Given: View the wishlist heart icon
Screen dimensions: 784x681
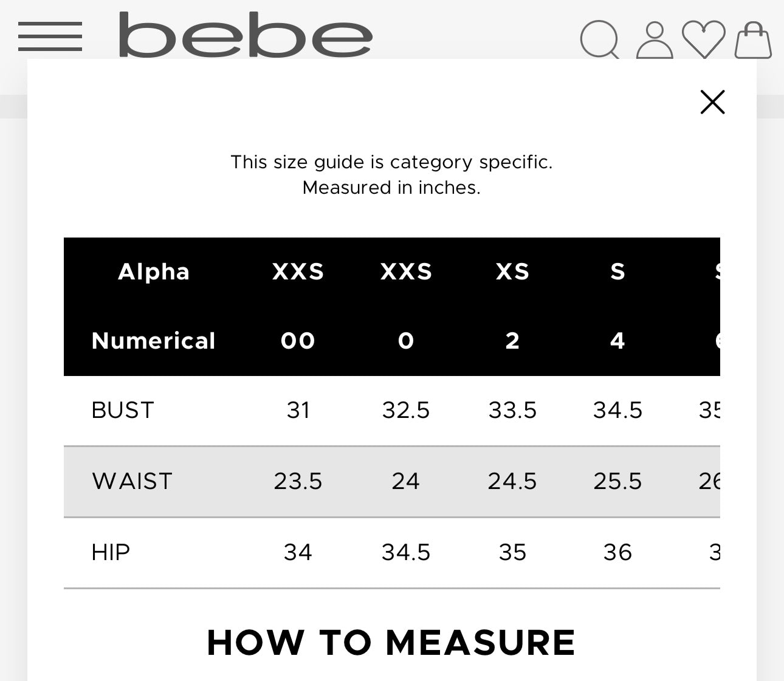Looking at the screenshot, I should point(704,39).
